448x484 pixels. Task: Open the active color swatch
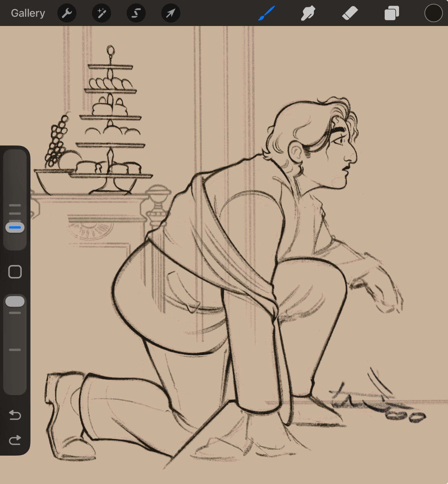433,13
